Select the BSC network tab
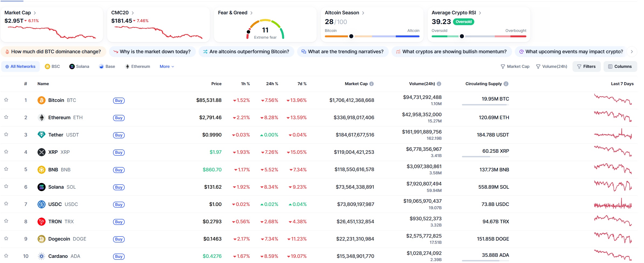The height and width of the screenshot is (263, 644). pyautogui.click(x=52, y=66)
